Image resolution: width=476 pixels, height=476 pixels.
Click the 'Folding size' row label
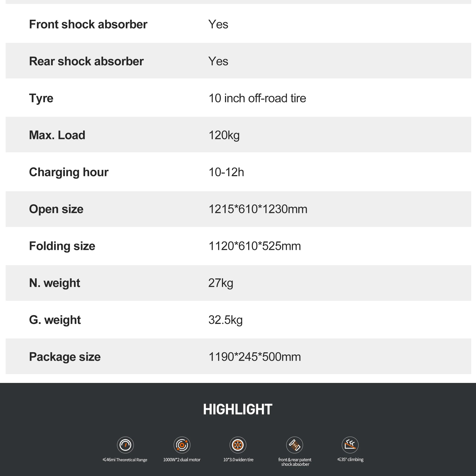point(62,246)
